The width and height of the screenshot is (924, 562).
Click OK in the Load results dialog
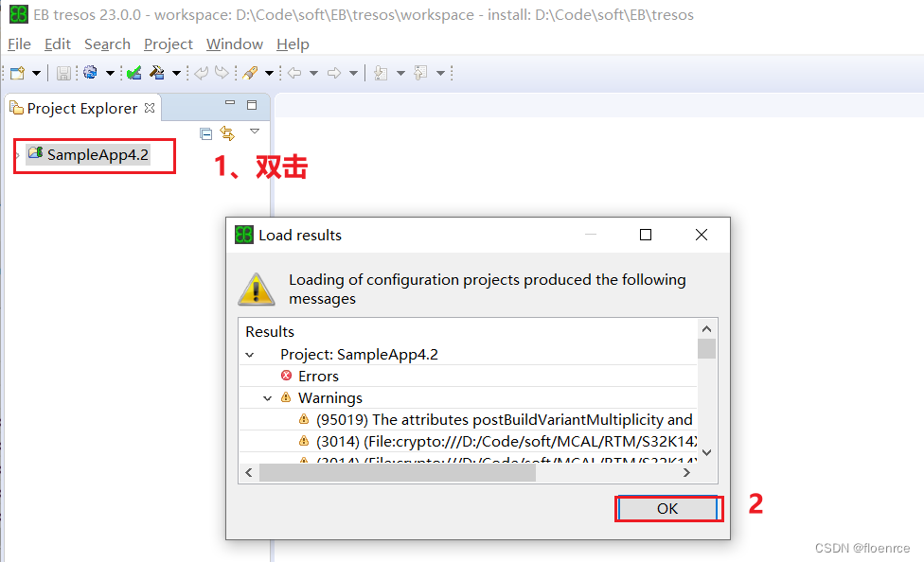(668, 508)
